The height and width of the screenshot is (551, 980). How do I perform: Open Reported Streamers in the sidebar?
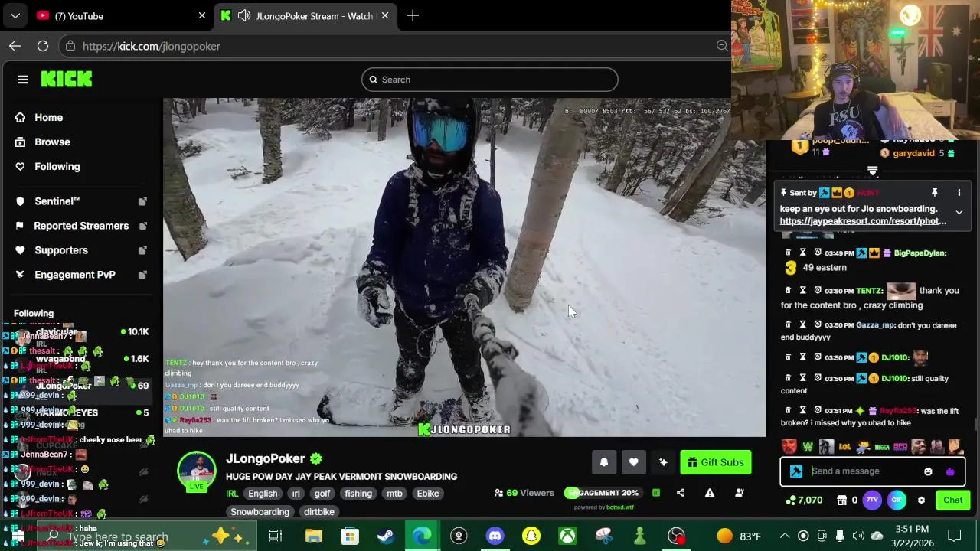(x=81, y=226)
